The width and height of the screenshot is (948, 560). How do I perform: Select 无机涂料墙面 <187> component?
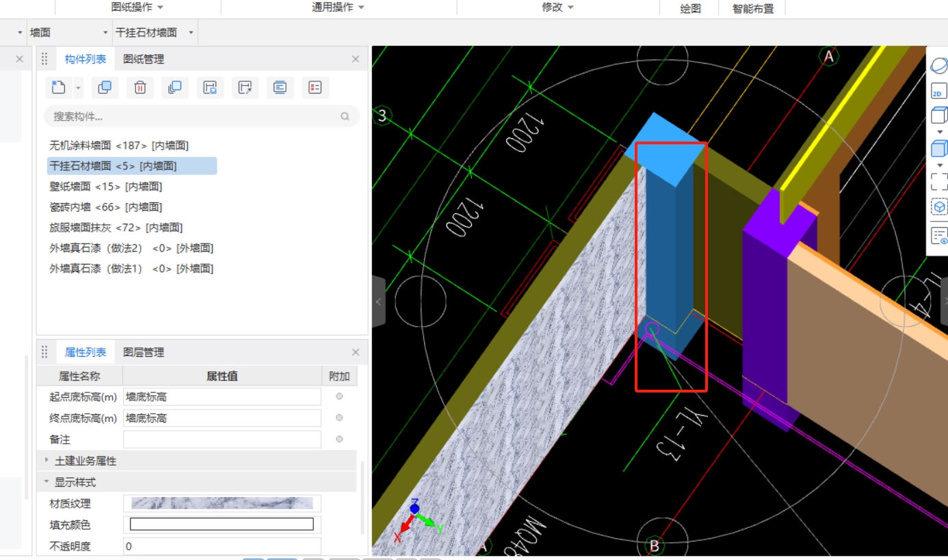[119, 146]
